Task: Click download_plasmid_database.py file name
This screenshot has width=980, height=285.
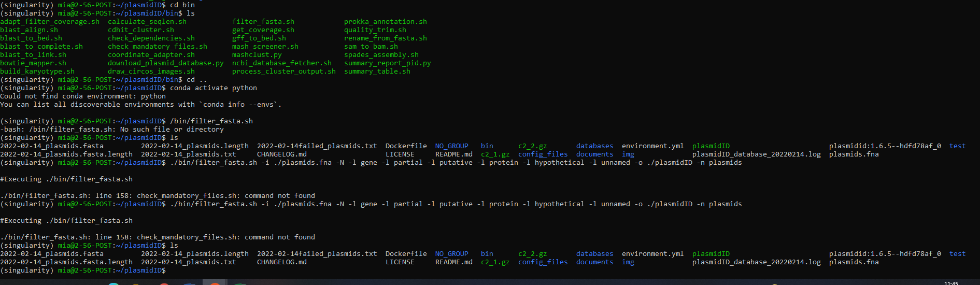Action: point(166,63)
